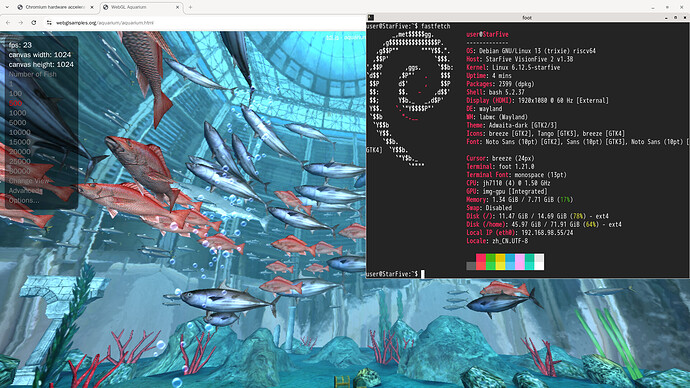Click the Host: StarFive VisionFive 2 line

(x=520, y=59)
